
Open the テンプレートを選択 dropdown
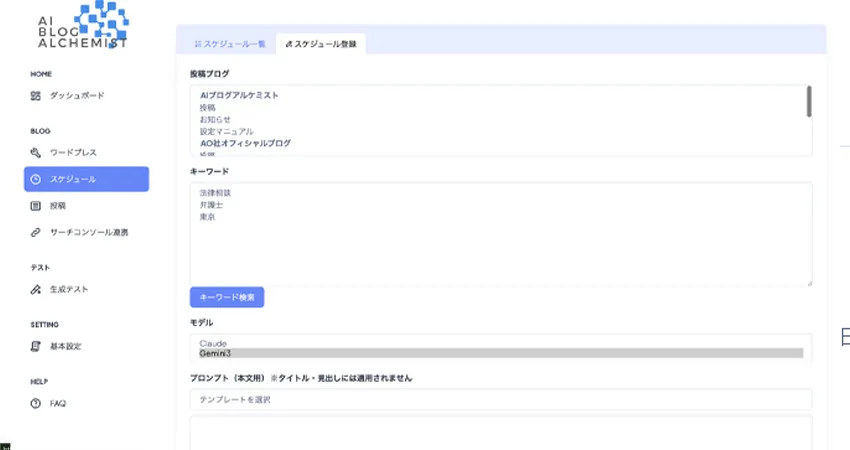click(x=500, y=399)
